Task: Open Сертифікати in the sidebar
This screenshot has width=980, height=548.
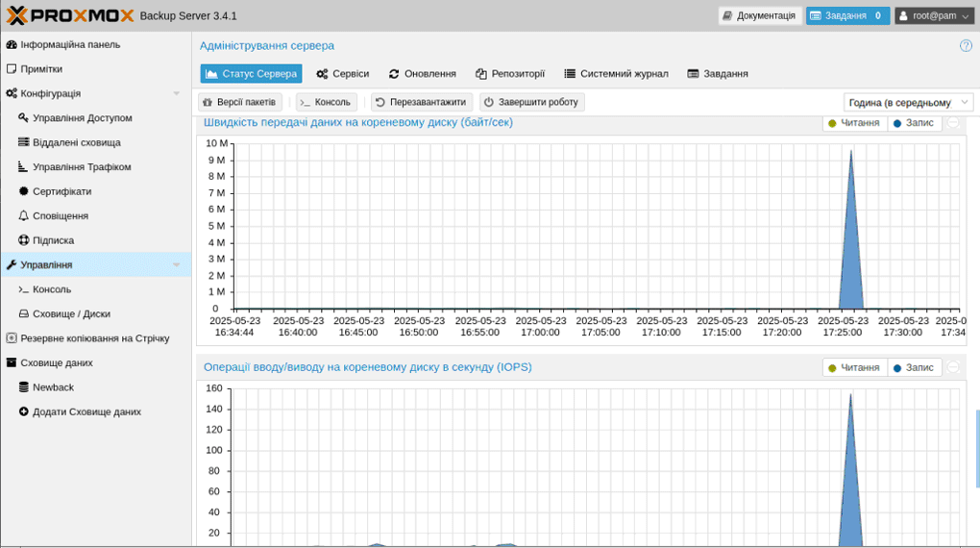Action: point(61,191)
